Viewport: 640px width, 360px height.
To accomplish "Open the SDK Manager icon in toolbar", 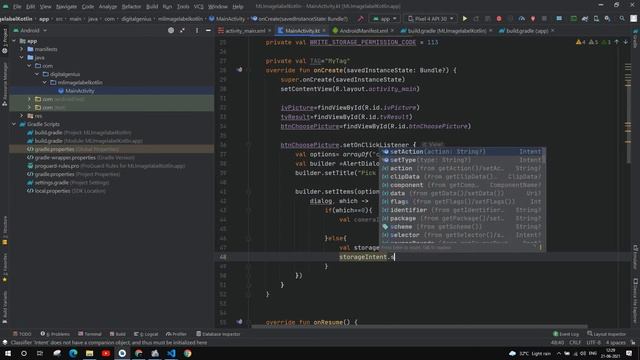I will 608,19.
